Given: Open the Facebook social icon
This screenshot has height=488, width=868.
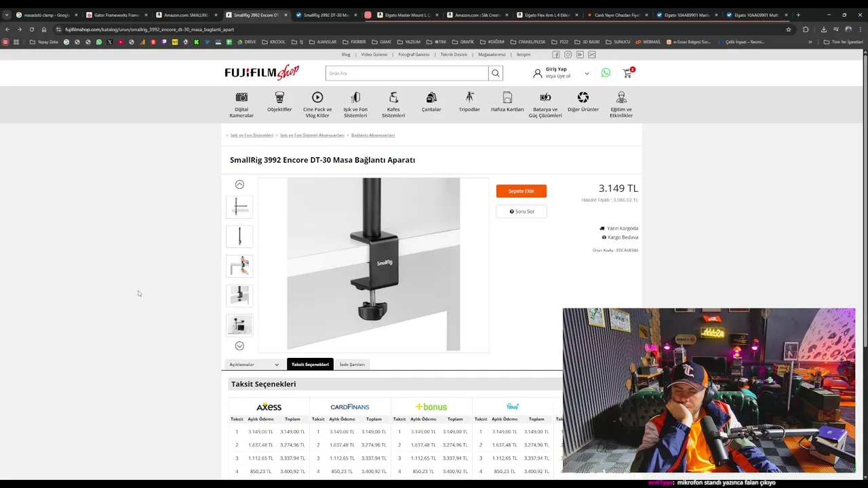Looking at the screenshot, I should 556,54.
